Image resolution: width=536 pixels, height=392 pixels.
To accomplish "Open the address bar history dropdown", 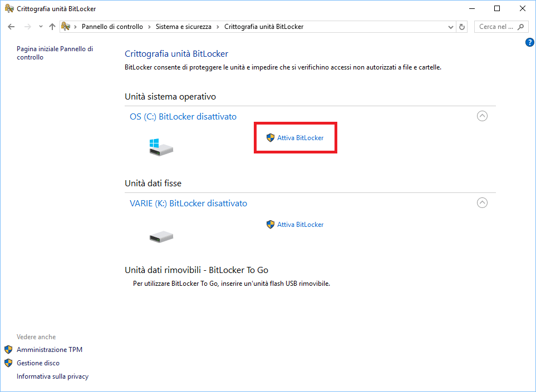I will [x=451, y=27].
